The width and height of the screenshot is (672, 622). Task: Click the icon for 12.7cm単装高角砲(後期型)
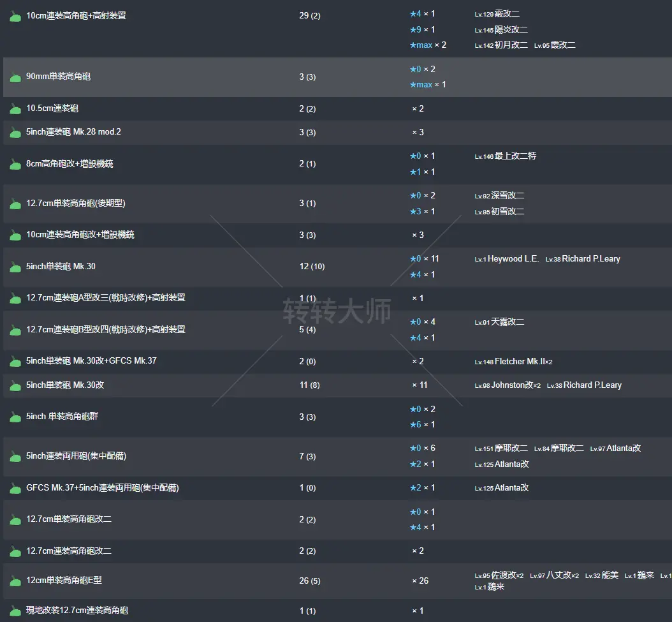(x=15, y=204)
